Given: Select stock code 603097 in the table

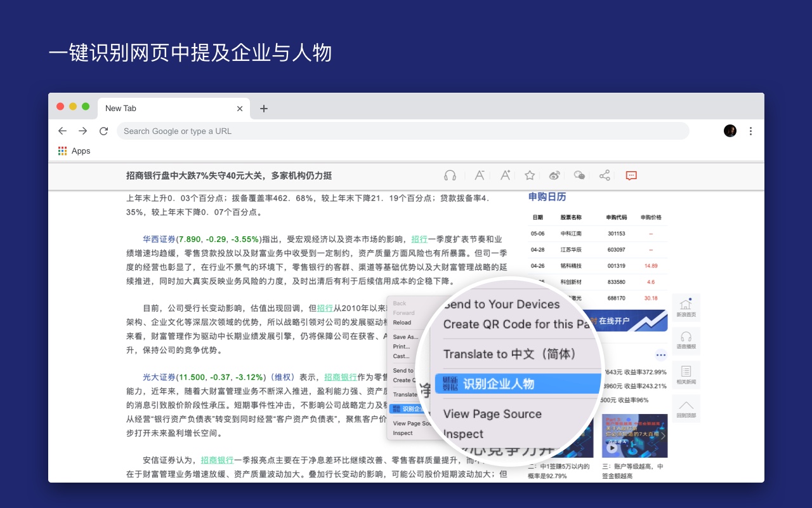Looking at the screenshot, I should 616,250.
